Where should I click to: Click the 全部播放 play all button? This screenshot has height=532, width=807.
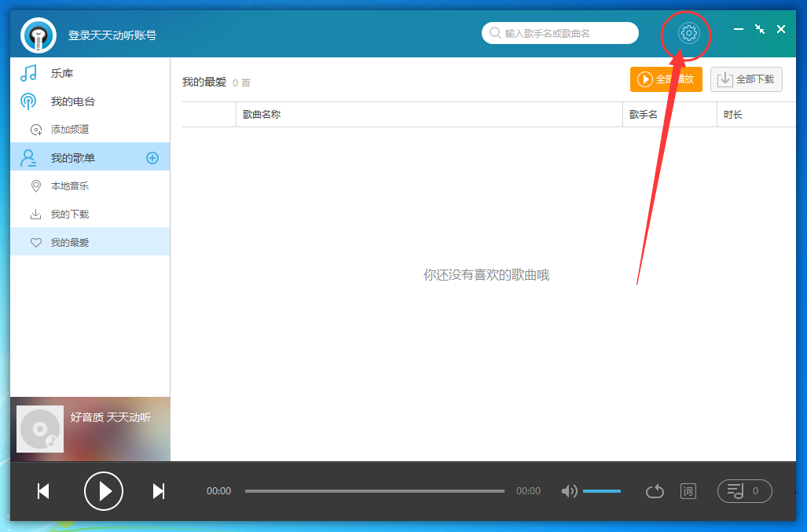[x=666, y=79]
